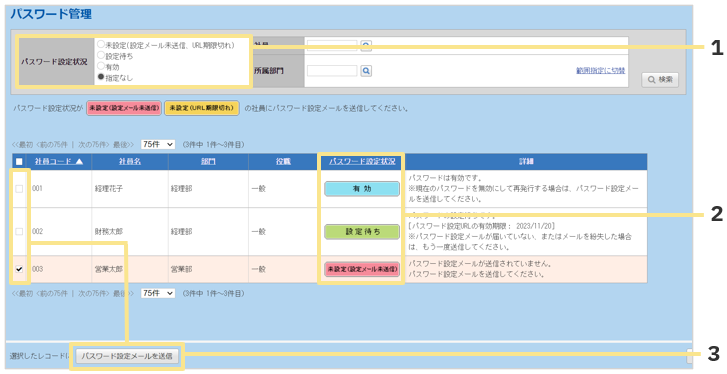This screenshot has width=727, height=374.
Task: Sort by 社員コード column header
Action: [58, 161]
